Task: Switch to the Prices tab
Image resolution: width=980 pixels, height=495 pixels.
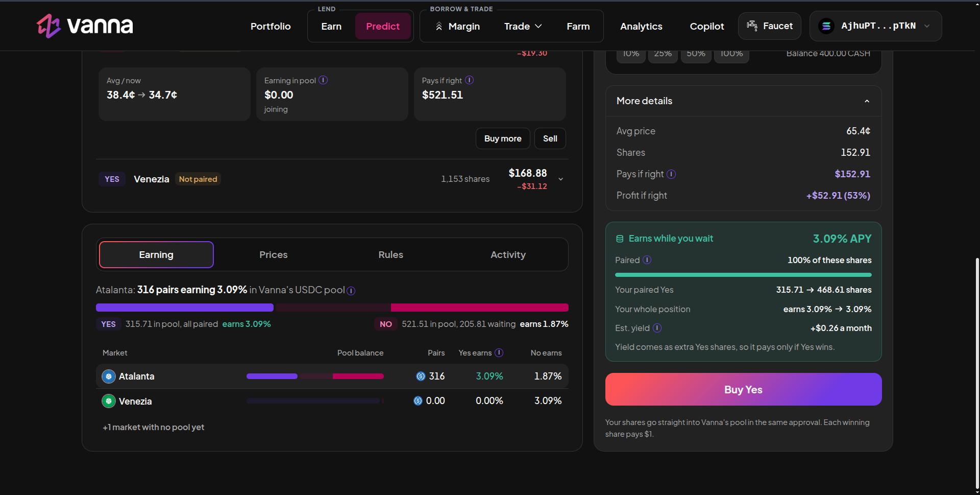Action: 274,254
